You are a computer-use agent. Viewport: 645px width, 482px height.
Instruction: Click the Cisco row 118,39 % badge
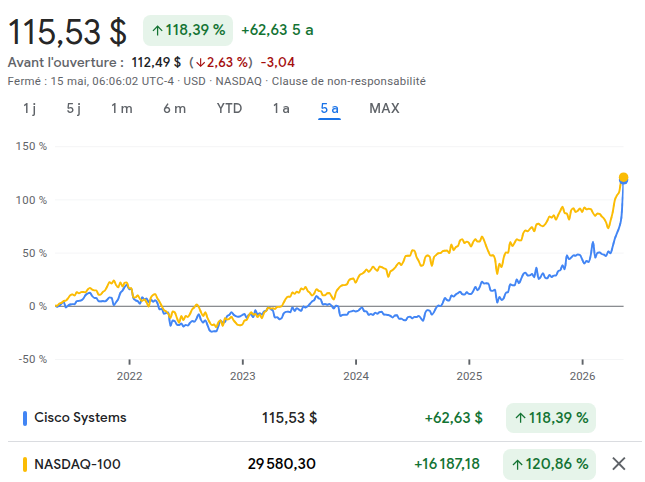551,418
